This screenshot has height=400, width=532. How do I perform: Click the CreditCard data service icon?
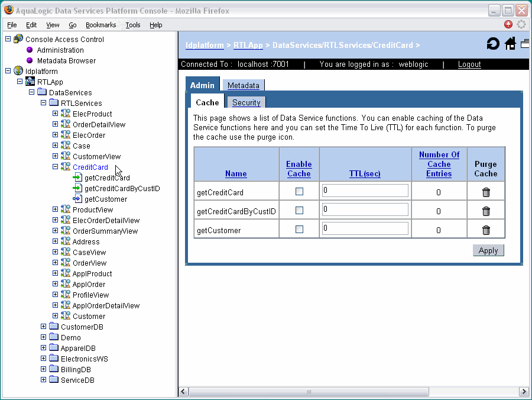pyautogui.click(x=66, y=166)
